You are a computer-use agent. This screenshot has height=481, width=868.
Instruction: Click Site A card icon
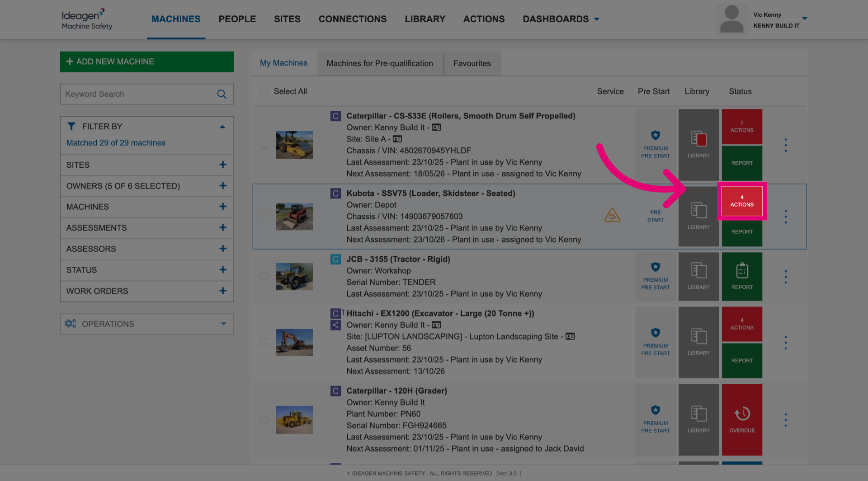[x=397, y=139]
